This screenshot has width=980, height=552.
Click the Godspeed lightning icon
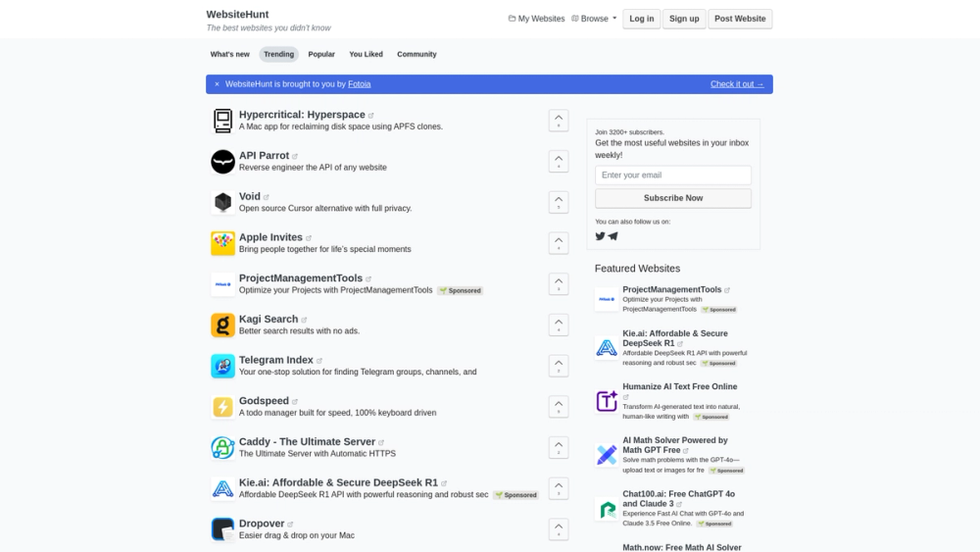[222, 407]
